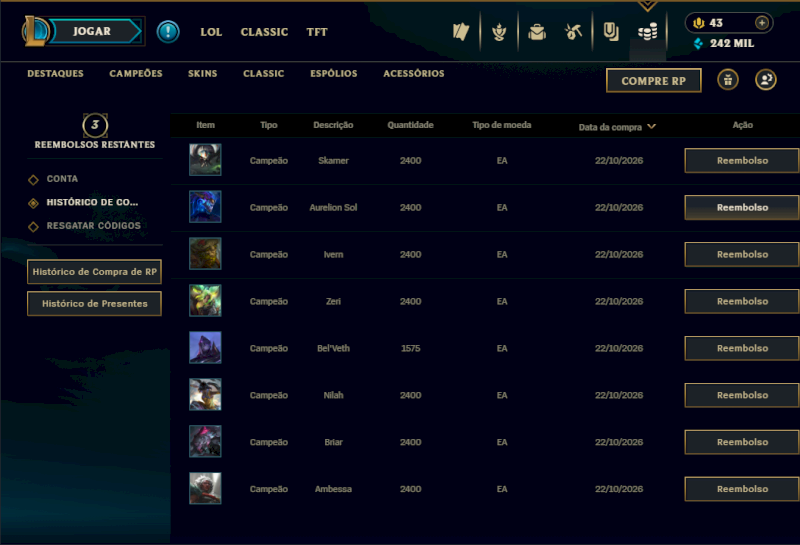Open the Store coins icon
This screenshot has height=545, width=800.
647,33
